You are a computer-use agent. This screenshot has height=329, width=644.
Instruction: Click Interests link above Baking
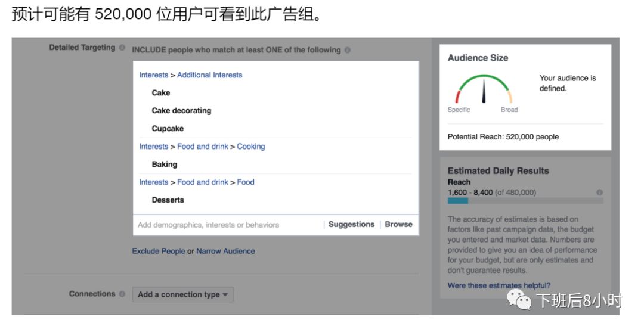(x=154, y=146)
